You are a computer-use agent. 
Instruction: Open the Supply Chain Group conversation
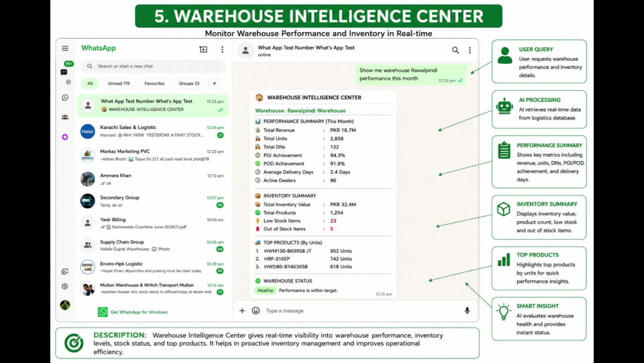(153, 245)
